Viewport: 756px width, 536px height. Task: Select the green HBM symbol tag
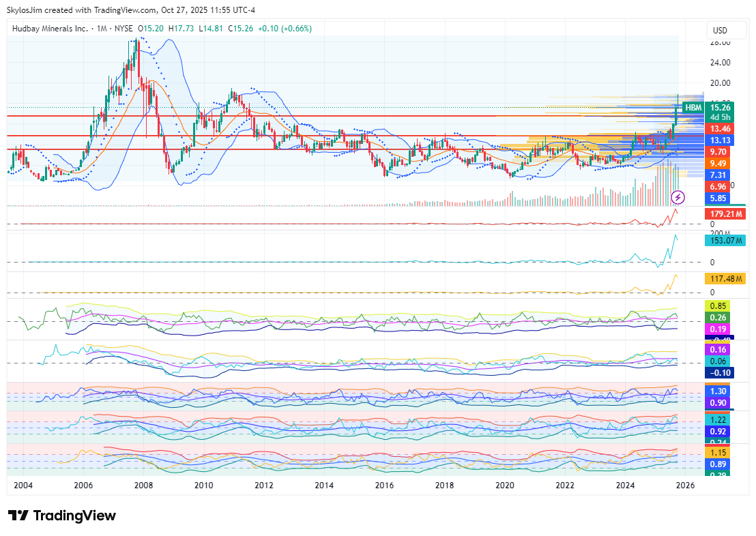click(693, 108)
